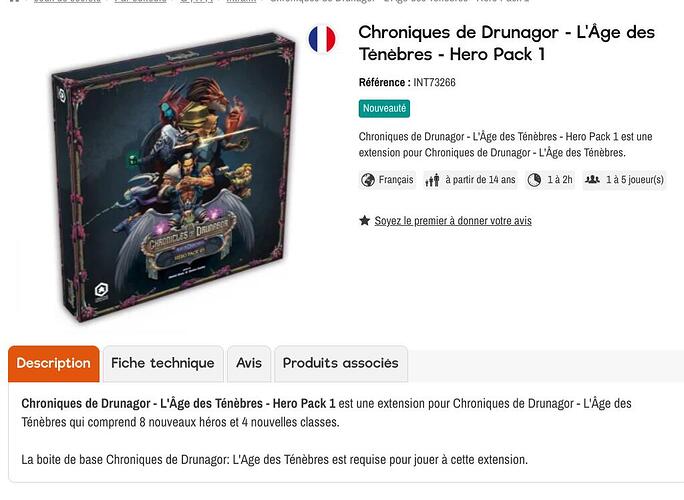
Task: Click the product title heading
Action: [x=506, y=43]
